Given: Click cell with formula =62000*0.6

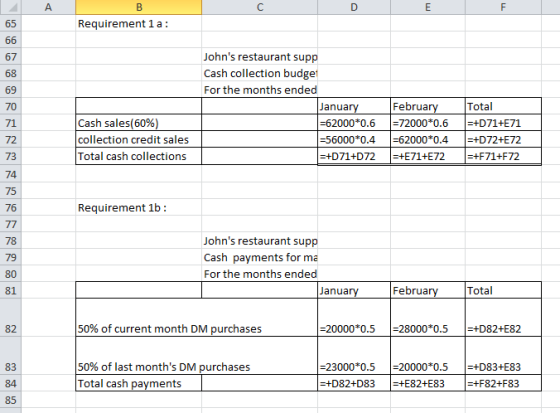Looking at the screenshot, I should click(354, 123).
